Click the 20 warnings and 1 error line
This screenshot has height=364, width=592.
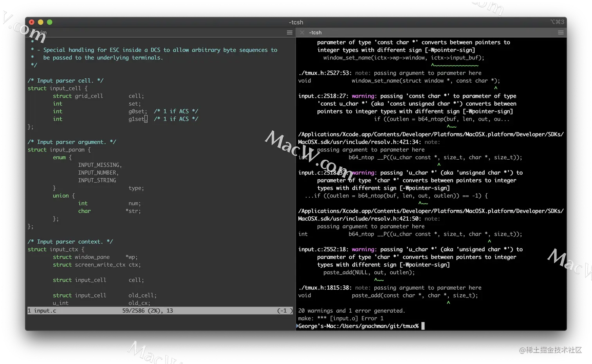coord(351,310)
